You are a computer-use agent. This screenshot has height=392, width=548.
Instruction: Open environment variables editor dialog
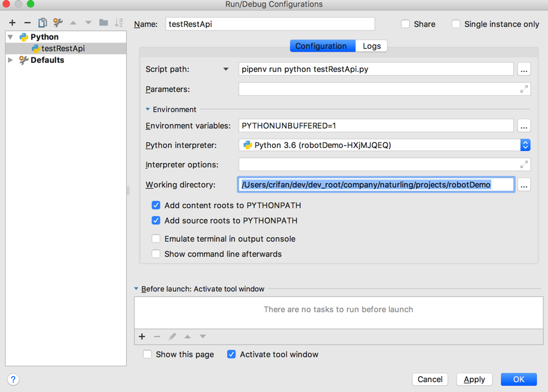524,126
